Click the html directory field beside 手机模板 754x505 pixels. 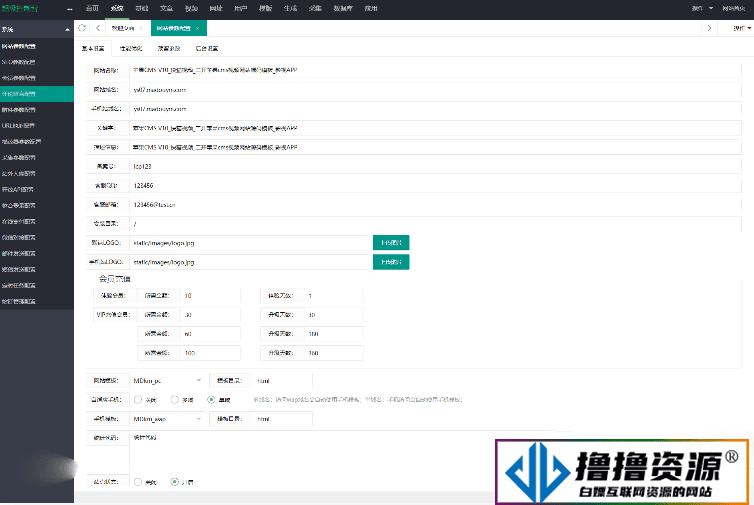click(x=283, y=419)
